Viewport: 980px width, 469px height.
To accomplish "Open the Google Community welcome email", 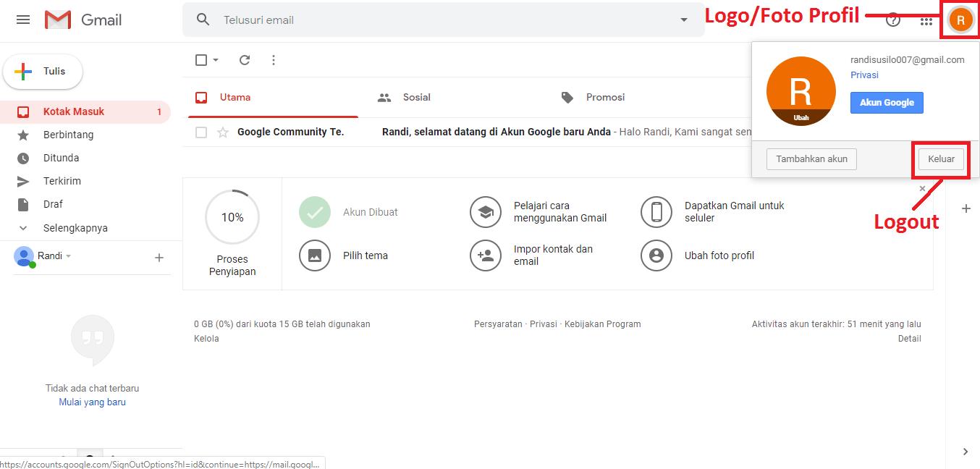I will click(497, 132).
